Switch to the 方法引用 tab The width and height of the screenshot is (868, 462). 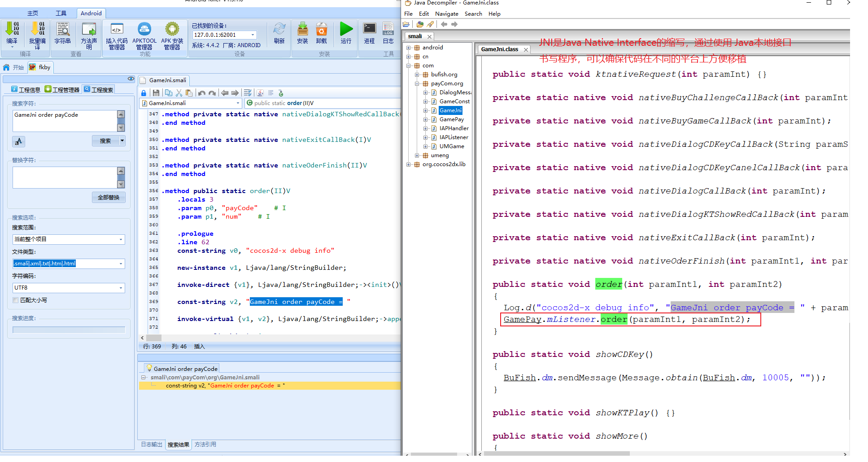pyautogui.click(x=205, y=444)
